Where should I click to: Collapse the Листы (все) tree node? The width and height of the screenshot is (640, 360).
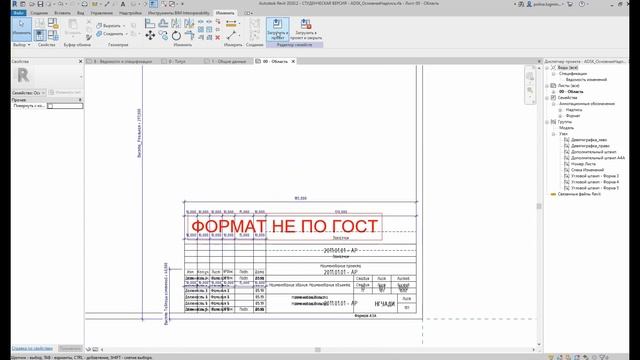[547, 86]
